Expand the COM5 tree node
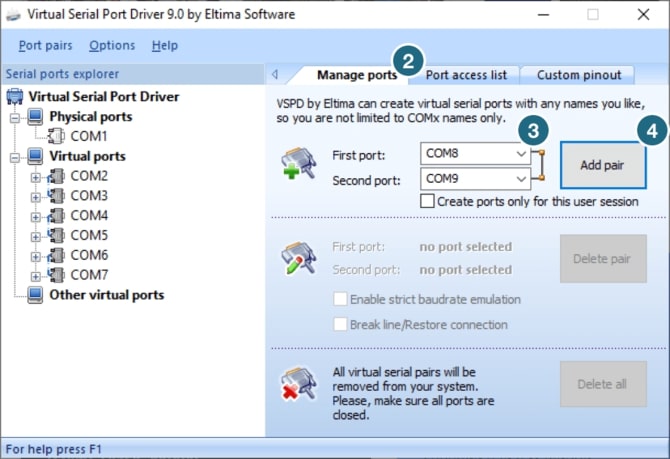The height and width of the screenshot is (459, 670). tap(35, 237)
